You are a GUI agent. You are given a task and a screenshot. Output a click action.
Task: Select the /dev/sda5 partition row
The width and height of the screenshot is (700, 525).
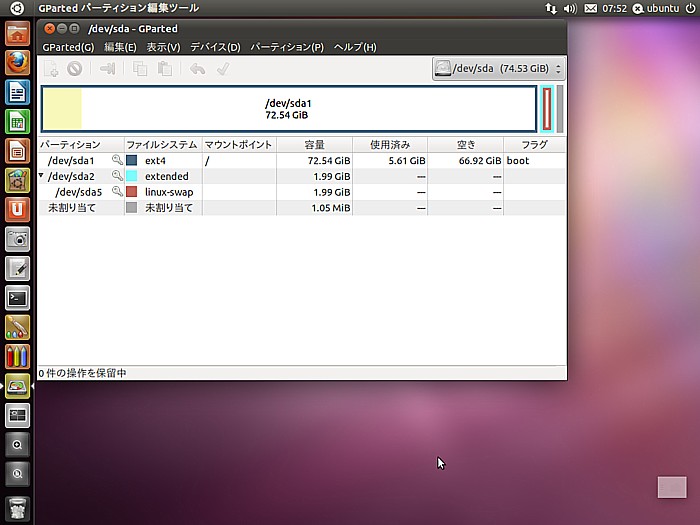(302, 192)
